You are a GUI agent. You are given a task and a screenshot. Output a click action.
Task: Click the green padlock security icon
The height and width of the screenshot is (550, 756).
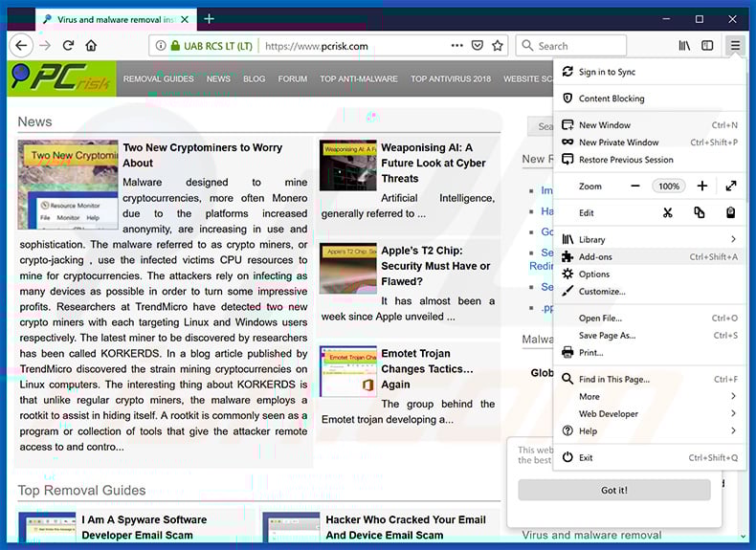pos(175,46)
